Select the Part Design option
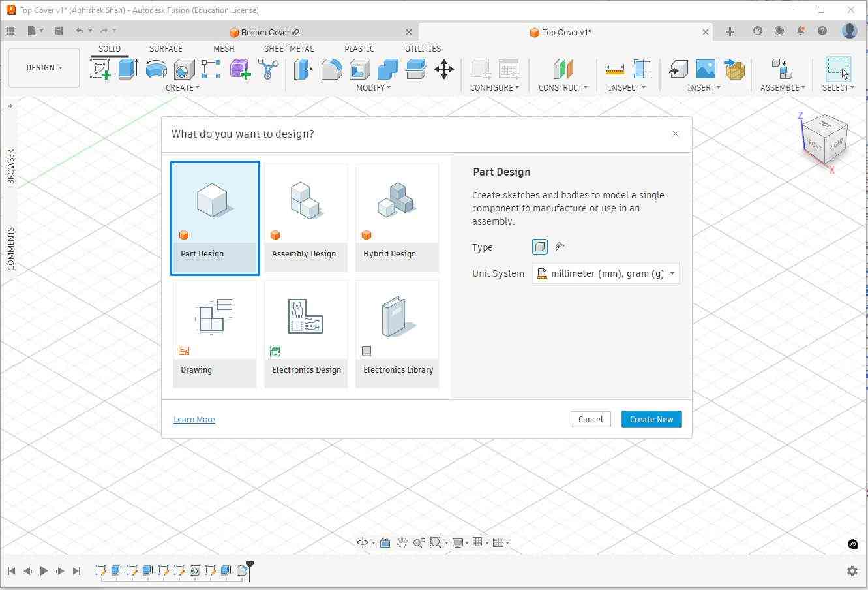This screenshot has height=590, width=868. (215, 218)
